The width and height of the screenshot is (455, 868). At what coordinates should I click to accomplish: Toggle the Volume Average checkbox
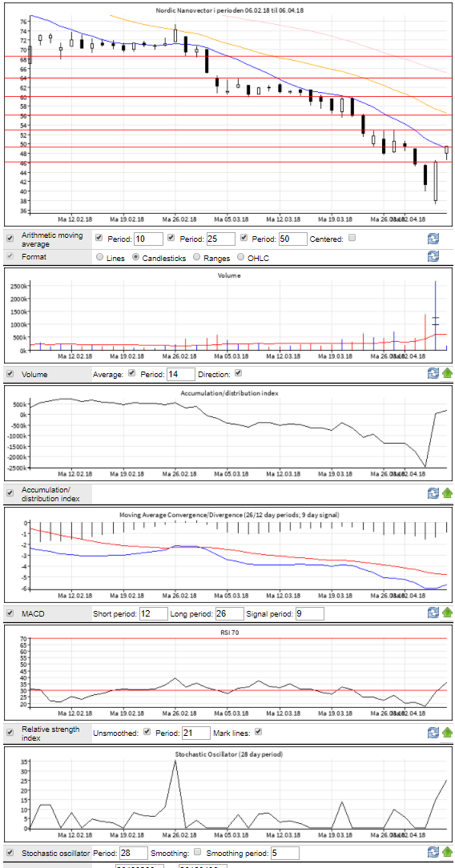pyautogui.click(x=131, y=373)
